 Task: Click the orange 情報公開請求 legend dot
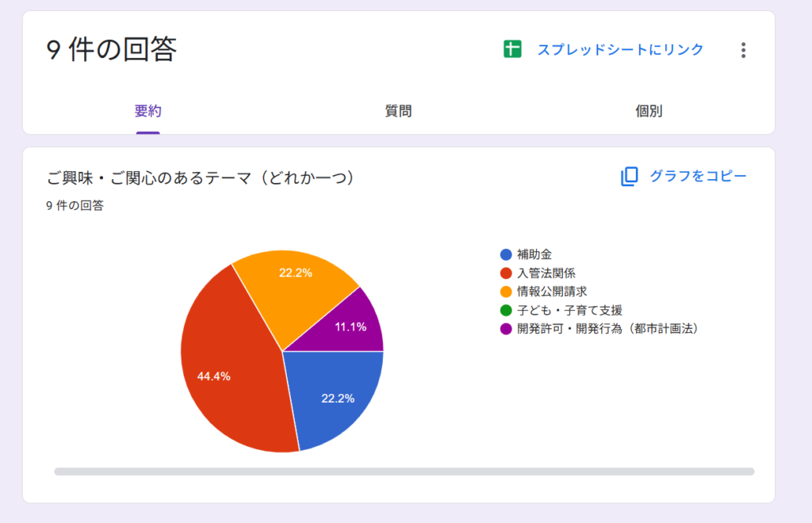pos(506,291)
